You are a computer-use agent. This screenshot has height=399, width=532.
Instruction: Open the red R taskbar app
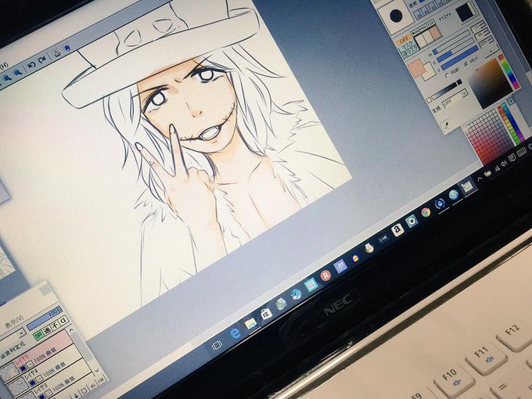tap(326, 275)
